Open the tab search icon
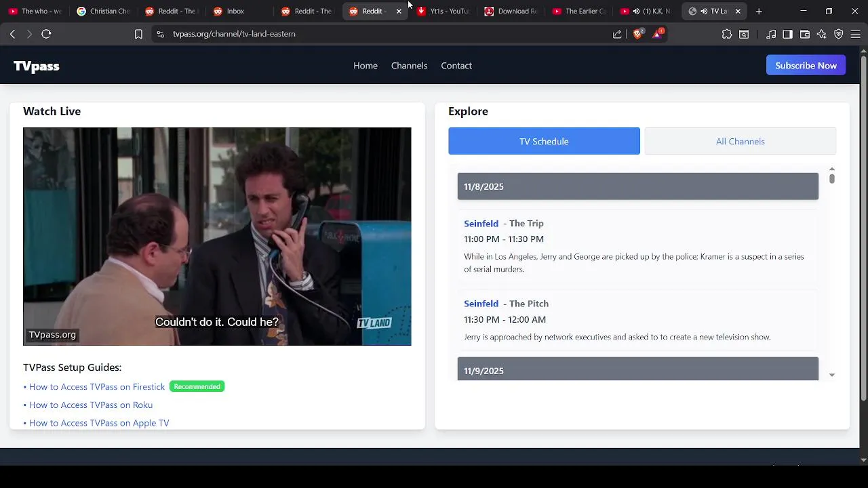This screenshot has width=868, height=488. (744, 34)
